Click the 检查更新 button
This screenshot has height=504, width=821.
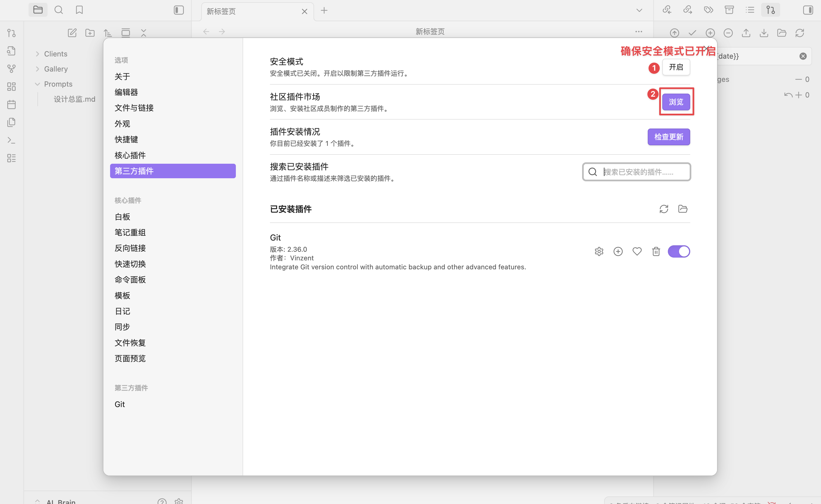coord(668,137)
